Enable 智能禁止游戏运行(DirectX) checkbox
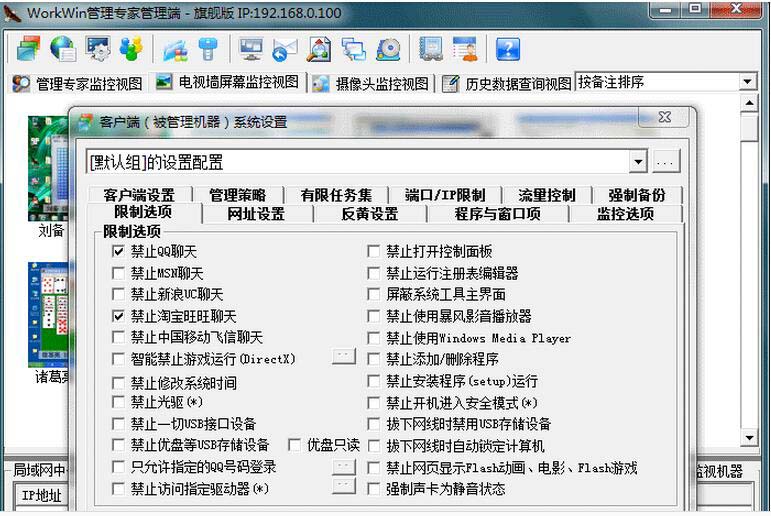Viewport: 771px width, 516px height. tap(118, 359)
